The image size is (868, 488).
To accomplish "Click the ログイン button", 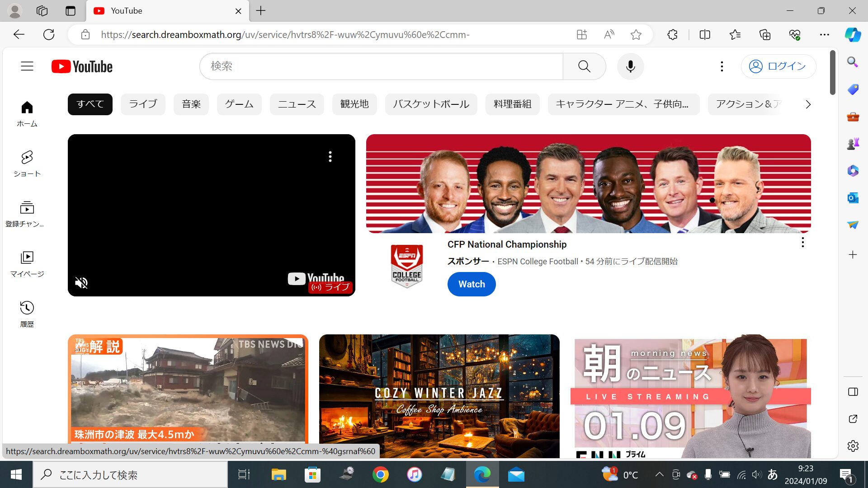I will pyautogui.click(x=778, y=66).
